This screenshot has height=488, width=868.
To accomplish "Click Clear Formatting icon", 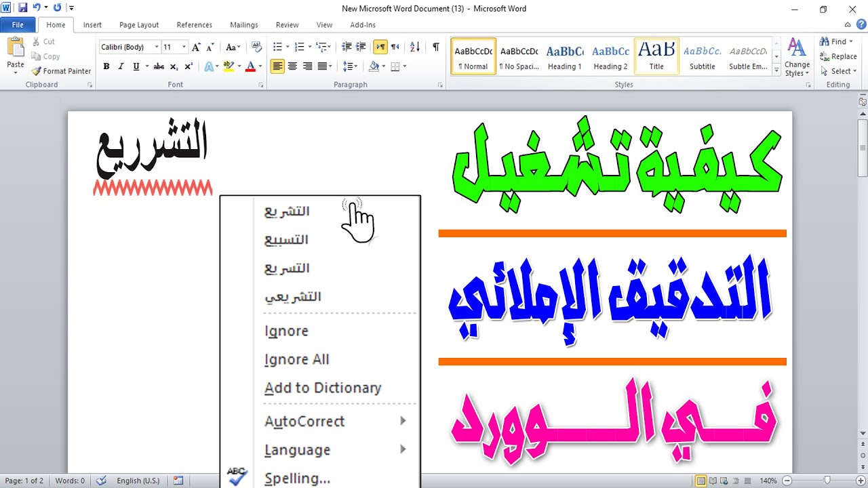I will click(256, 47).
